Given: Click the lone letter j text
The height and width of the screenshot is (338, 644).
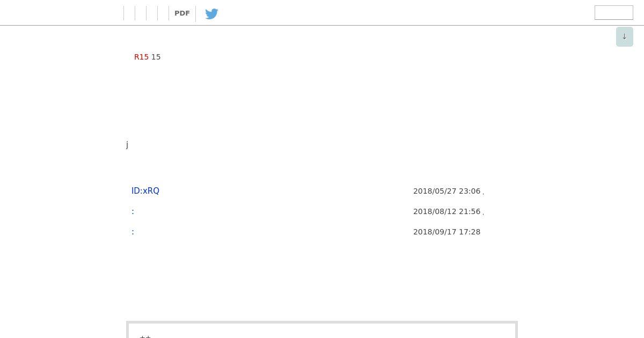Looking at the screenshot, I should [x=127, y=144].
